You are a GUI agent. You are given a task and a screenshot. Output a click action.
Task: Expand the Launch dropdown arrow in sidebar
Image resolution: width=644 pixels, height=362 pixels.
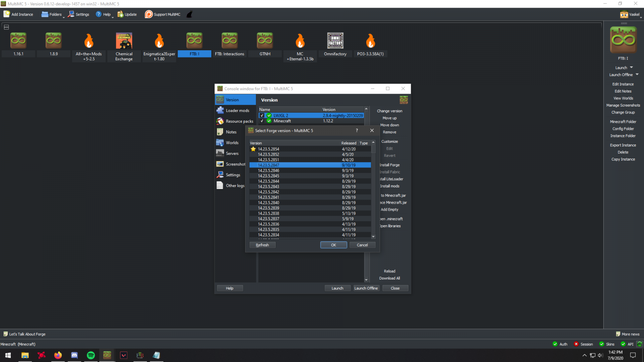[x=632, y=67]
